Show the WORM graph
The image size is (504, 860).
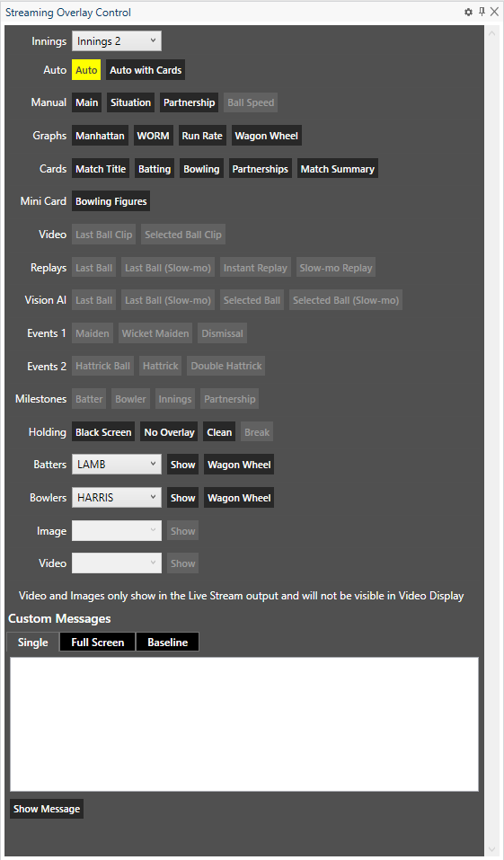click(x=153, y=136)
